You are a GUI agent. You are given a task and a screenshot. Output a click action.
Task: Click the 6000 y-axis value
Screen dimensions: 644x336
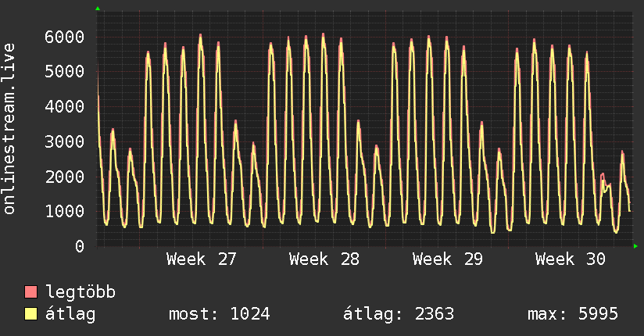coord(65,37)
